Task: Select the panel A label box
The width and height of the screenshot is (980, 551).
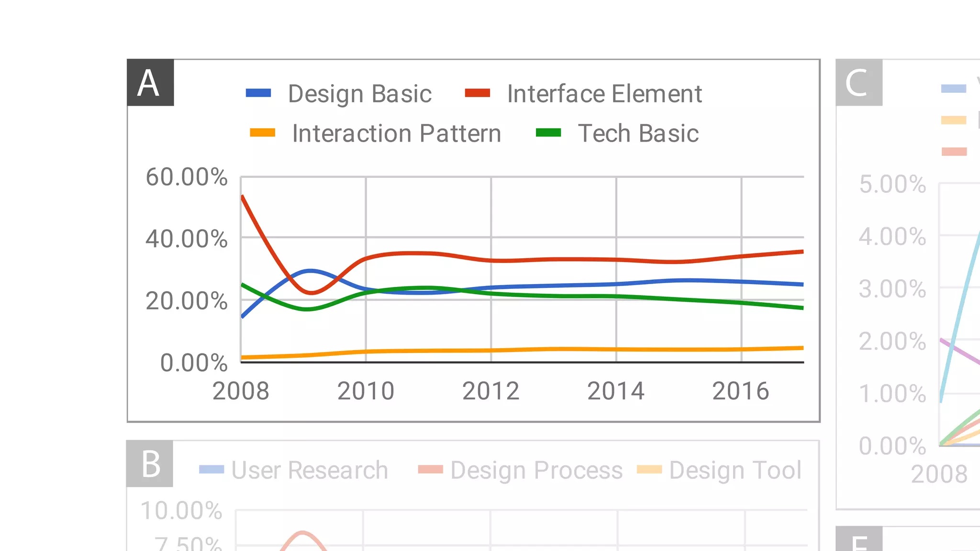Action: pos(150,83)
